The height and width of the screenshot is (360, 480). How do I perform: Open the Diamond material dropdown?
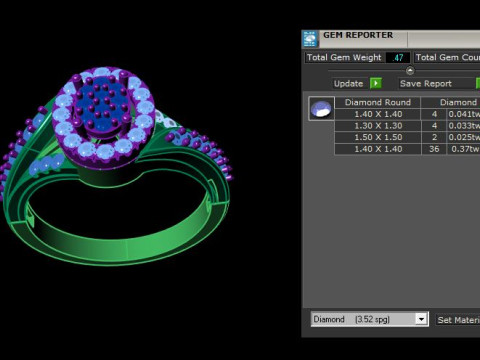point(421,319)
